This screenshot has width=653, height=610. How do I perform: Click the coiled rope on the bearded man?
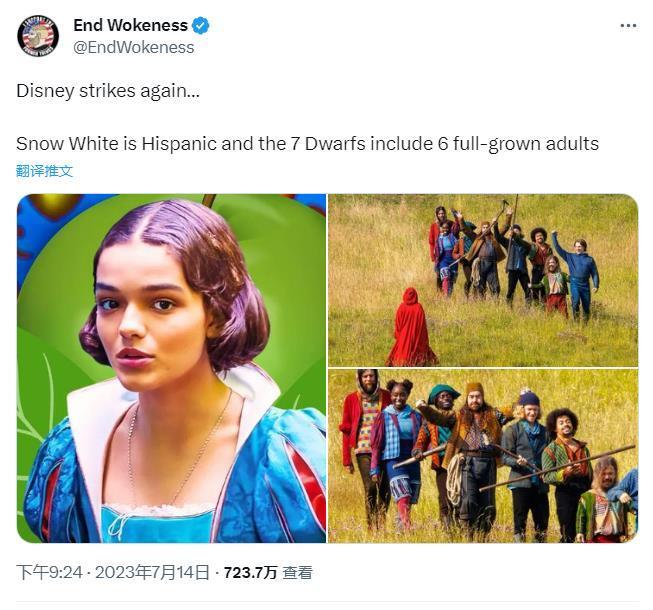[455, 479]
